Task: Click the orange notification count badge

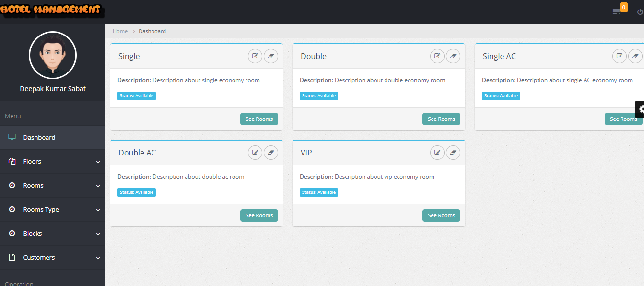Action: click(x=624, y=7)
